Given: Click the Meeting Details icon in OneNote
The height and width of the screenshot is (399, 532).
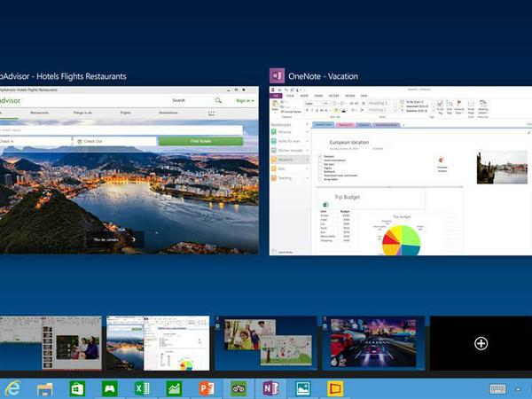Looking at the screenshot, I should tap(483, 107).
